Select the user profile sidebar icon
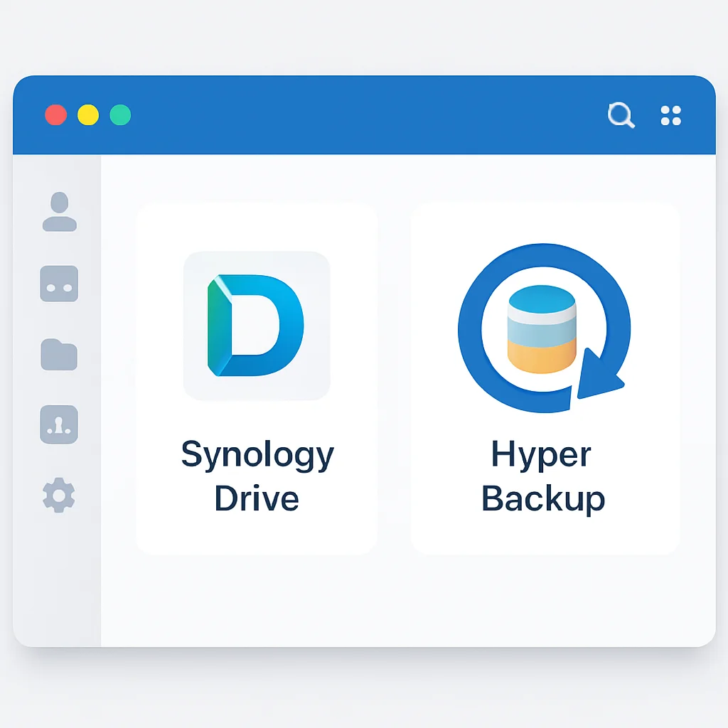Image resolution: width=728 pixels, height=728 pixels. 60,212
